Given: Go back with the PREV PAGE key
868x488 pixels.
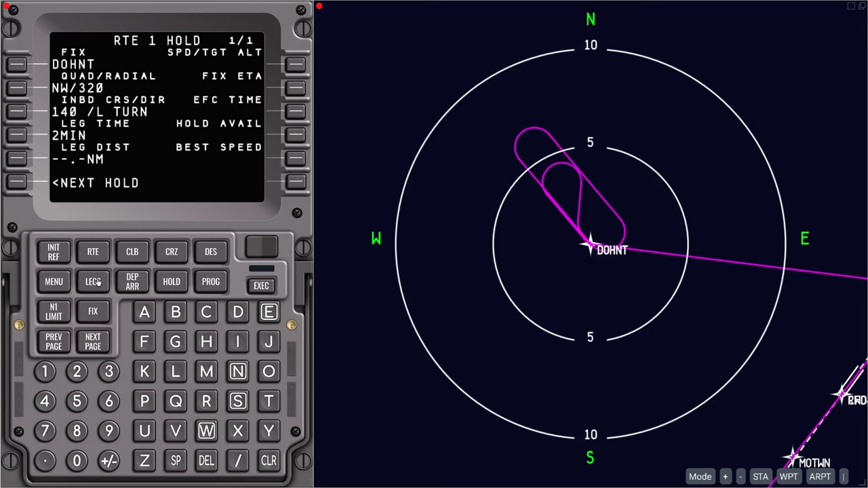Looking at the screenshot, I should coord(53,342).
